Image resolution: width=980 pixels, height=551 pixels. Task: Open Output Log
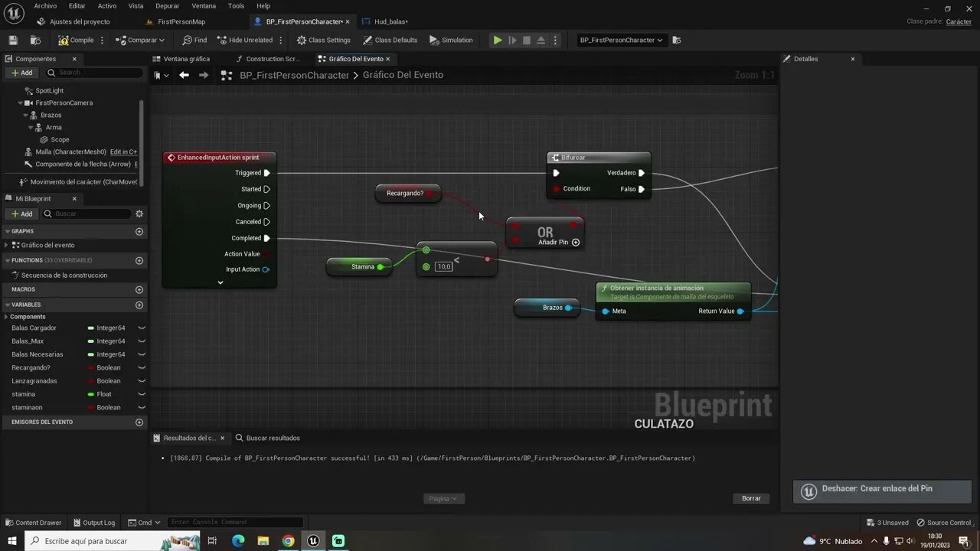pos(93,523)
